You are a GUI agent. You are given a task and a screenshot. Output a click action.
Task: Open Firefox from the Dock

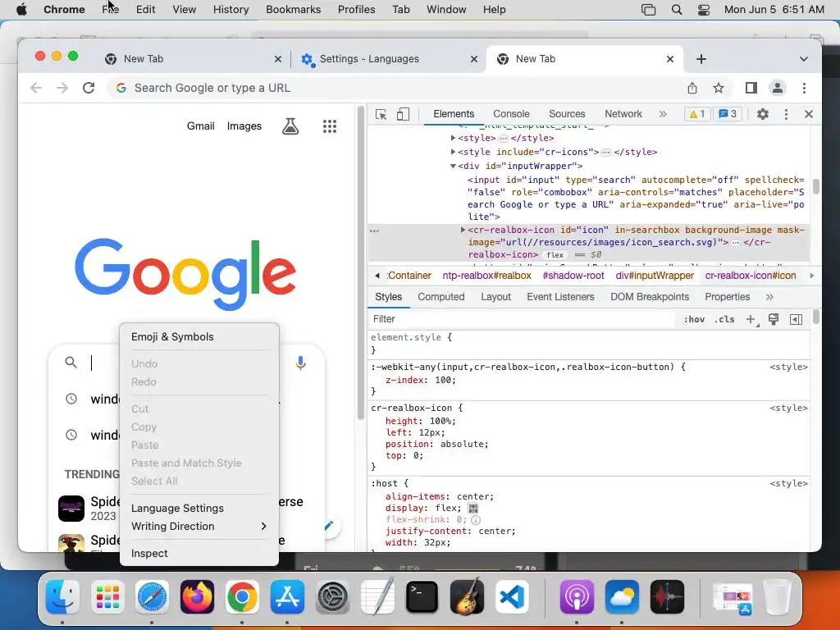click(197, 596)
